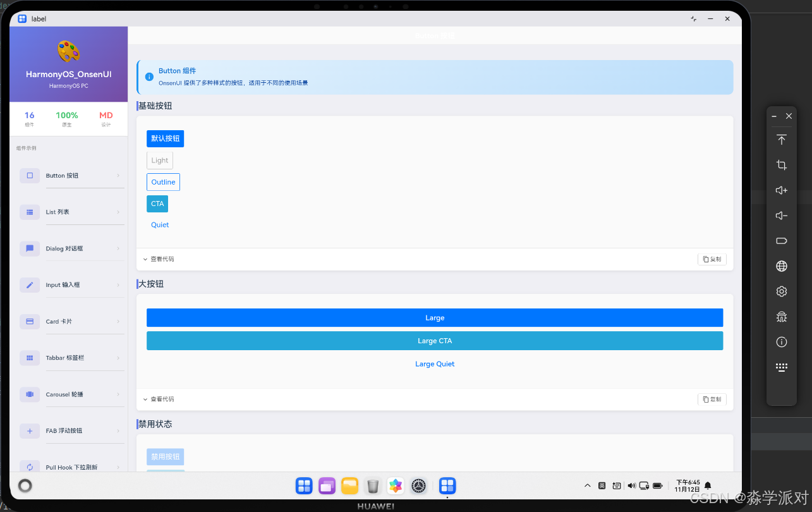This screenshot has height=512, width=812.
Task: Click the info icon in Button 组件 banner
Action: 149,76
